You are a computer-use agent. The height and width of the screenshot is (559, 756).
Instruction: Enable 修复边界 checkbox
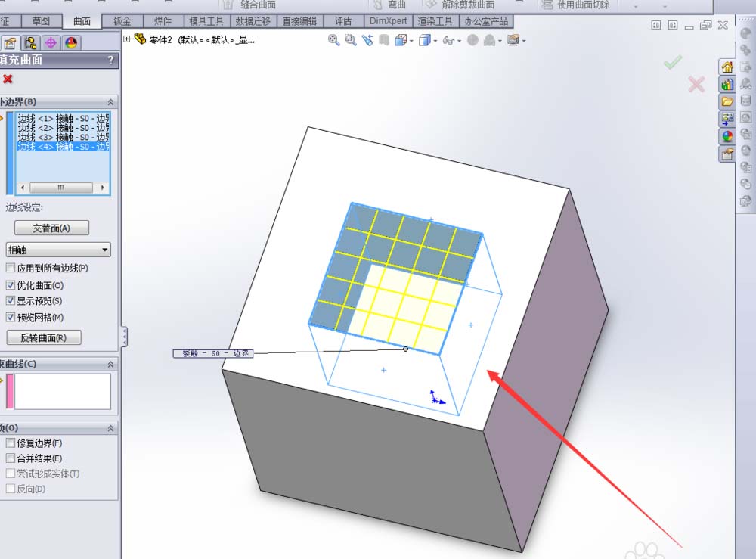click(11, 443)
